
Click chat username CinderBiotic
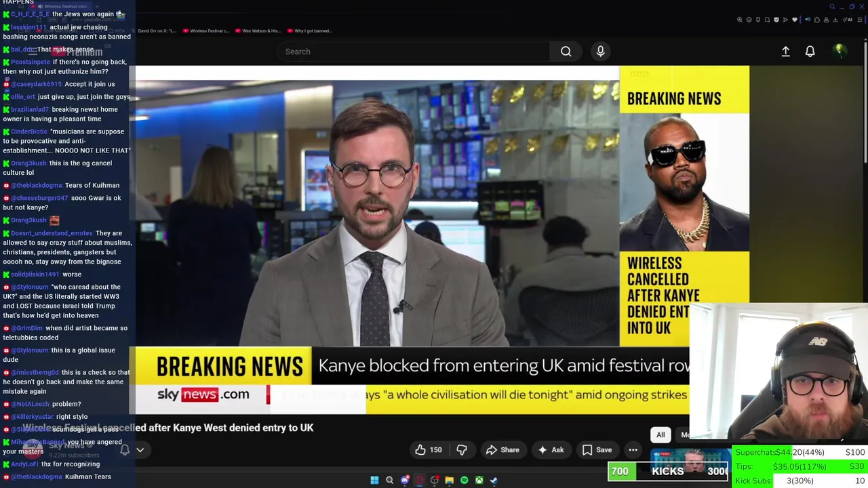tap(29, 131)
